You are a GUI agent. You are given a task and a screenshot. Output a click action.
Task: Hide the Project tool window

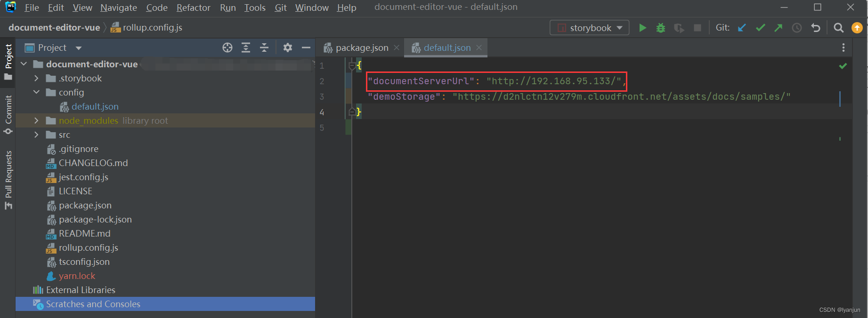(x=306, y=48)
